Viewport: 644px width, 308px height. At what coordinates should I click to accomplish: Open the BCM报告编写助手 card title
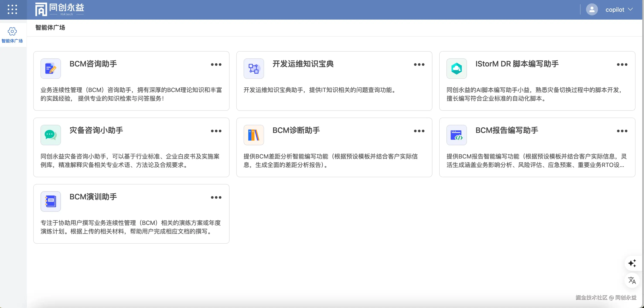coord(507,130)
